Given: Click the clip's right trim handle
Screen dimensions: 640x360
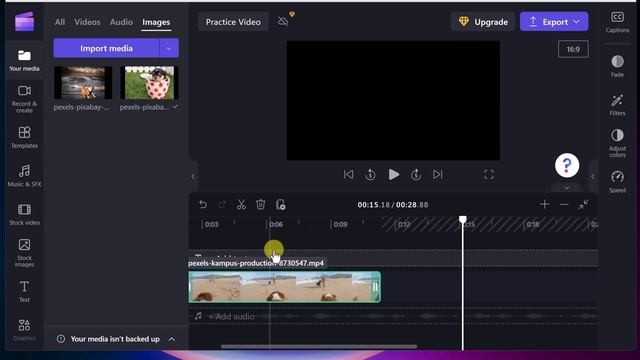Looking at the screenshot, I should 376,287.
